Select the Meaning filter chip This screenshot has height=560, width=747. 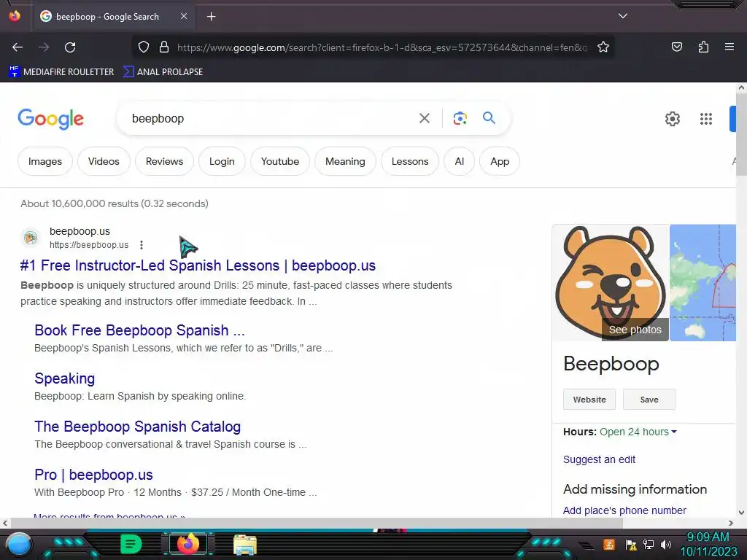(345, 161)
